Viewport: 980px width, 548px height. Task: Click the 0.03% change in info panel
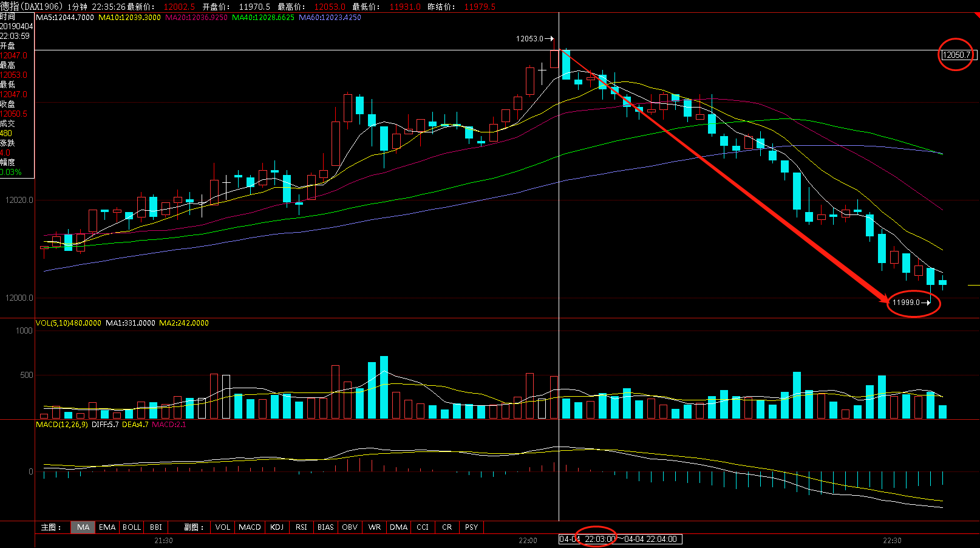coord(11,173)
